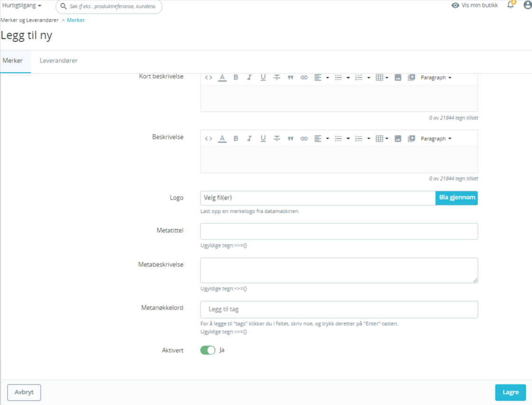Open Paragraph format dropdown in Beskrivelse editor

pyautogui.click(x=436, y=138)
